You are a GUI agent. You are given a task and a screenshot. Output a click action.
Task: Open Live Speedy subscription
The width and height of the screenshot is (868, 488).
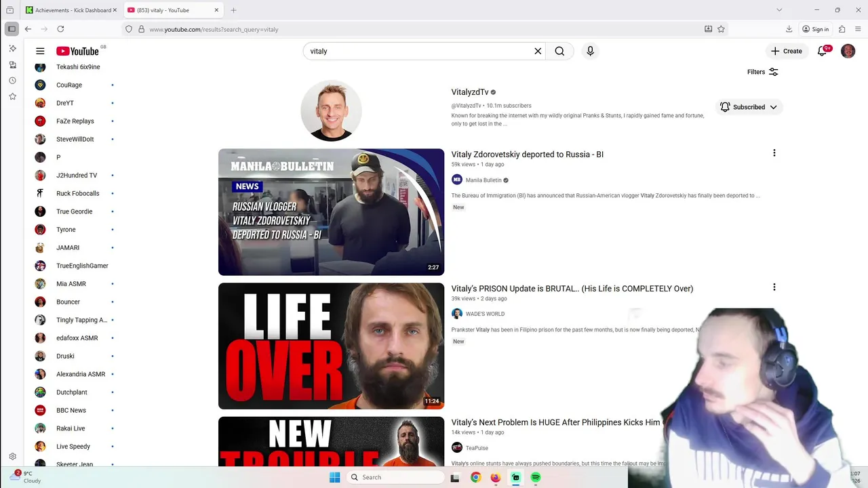[75, 447]
